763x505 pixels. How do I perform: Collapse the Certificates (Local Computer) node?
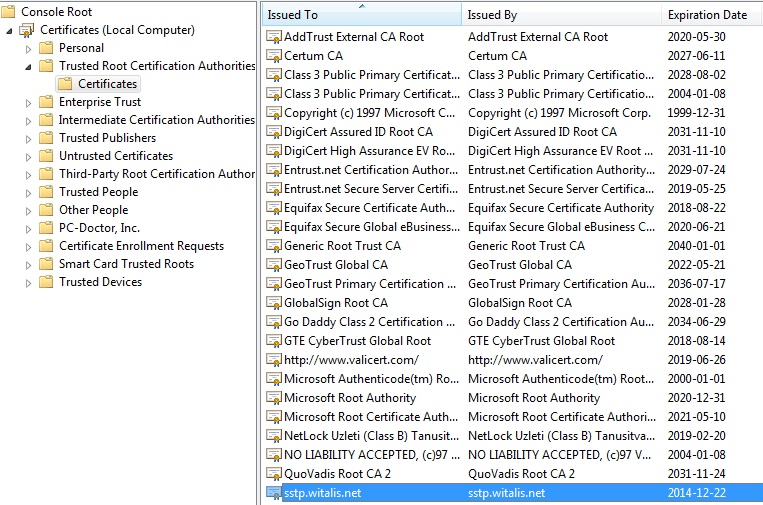pos(9,31)
